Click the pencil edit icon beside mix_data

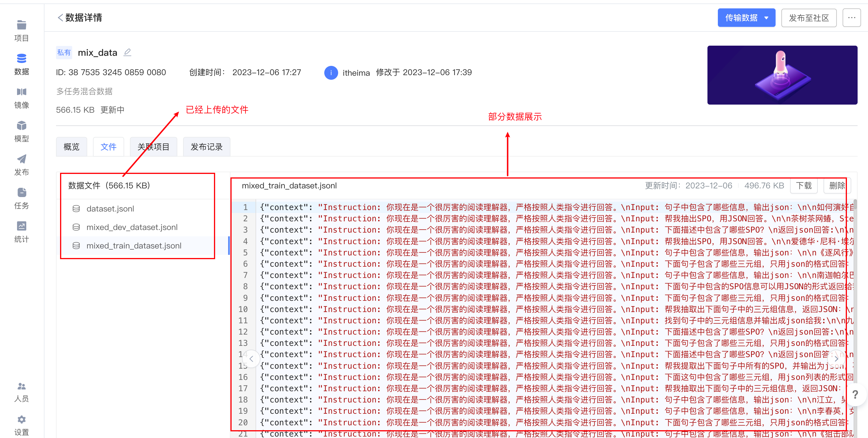127,52
